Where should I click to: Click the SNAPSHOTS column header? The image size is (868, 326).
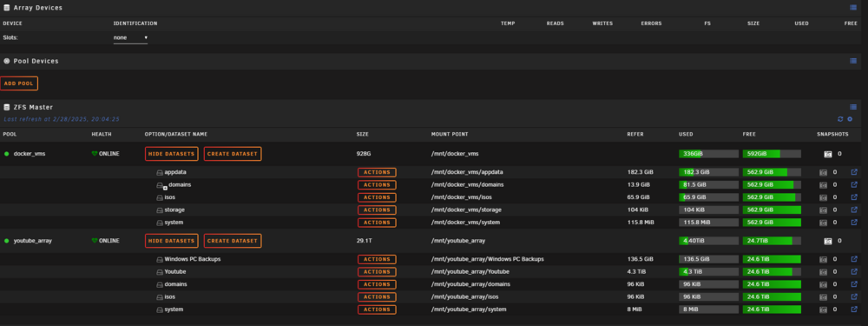click(x=832, y=134)
